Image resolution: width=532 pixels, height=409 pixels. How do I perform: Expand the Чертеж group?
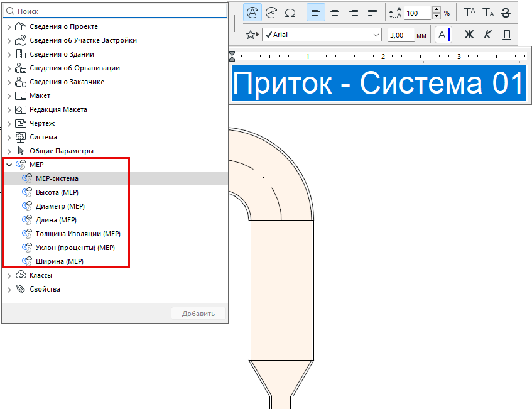coord(9,124)
